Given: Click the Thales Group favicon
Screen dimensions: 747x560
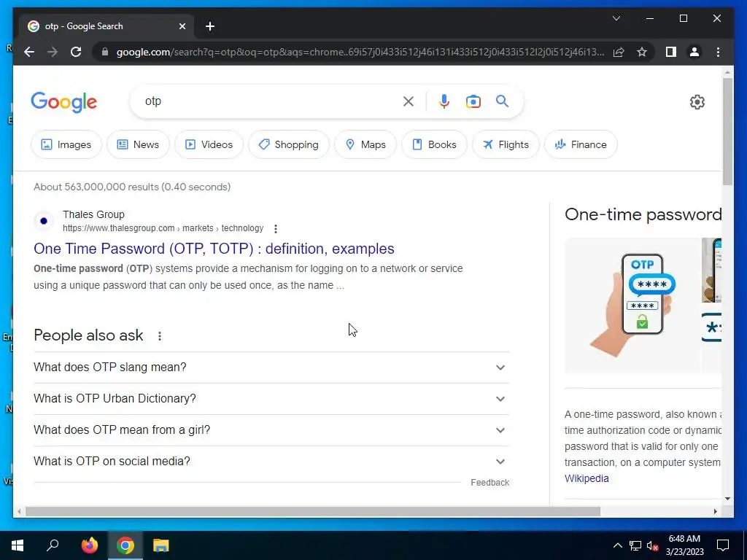Looking at the screenshot, I should (44, 221).
